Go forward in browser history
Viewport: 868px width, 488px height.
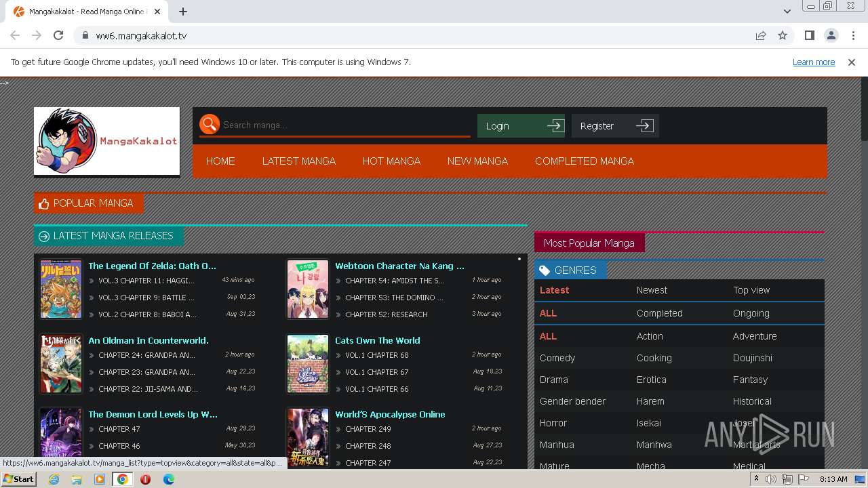point(37,35)
